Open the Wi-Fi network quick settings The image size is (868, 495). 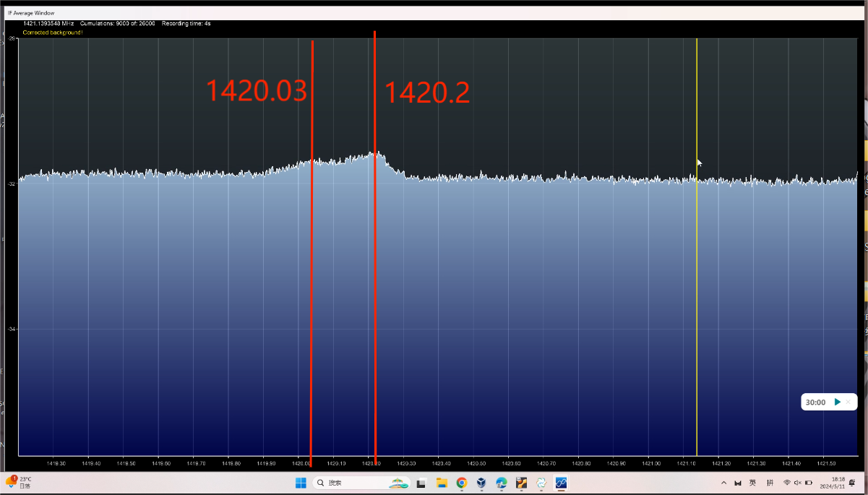coord(787,483)
